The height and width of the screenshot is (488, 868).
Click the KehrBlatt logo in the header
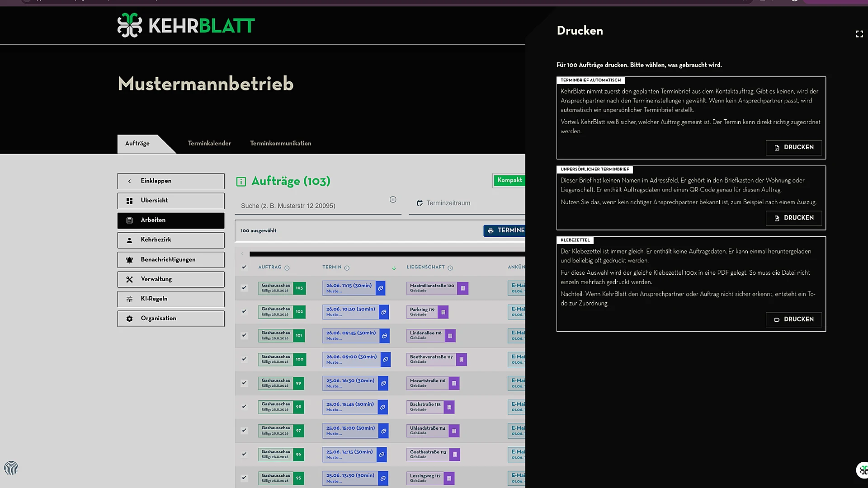click(x=186, y=25)
